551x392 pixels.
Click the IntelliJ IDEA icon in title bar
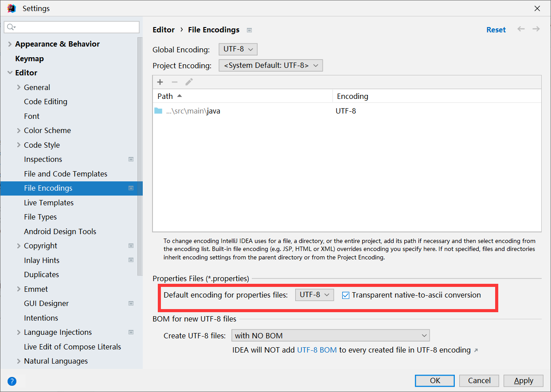click(12, 8)
